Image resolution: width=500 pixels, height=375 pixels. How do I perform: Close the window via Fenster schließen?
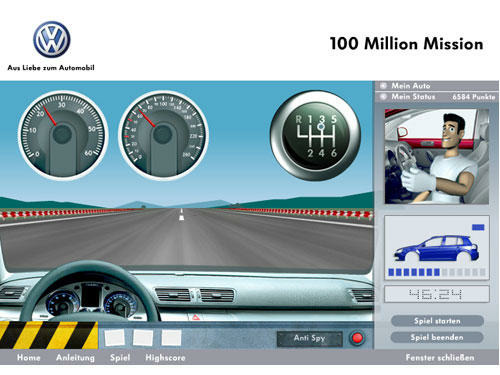(440, 358)
